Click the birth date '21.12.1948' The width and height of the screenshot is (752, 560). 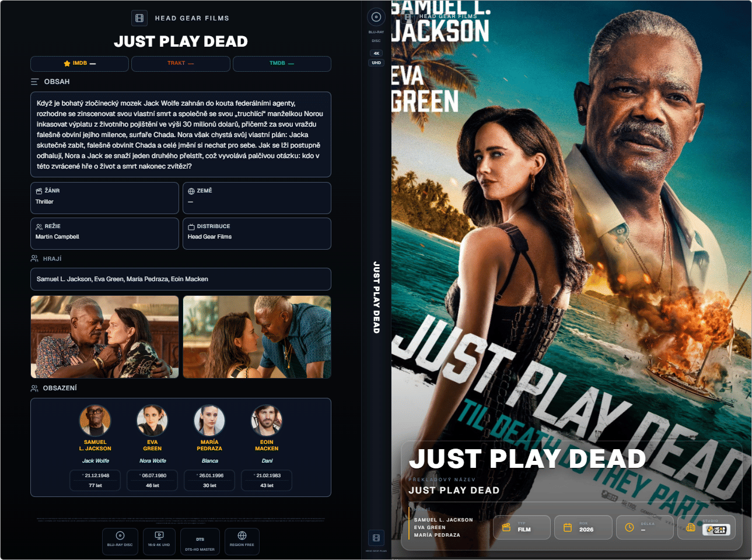(97, 475)
